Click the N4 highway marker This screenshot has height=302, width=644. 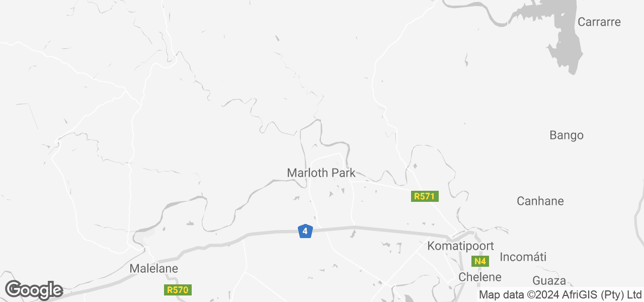480,261
